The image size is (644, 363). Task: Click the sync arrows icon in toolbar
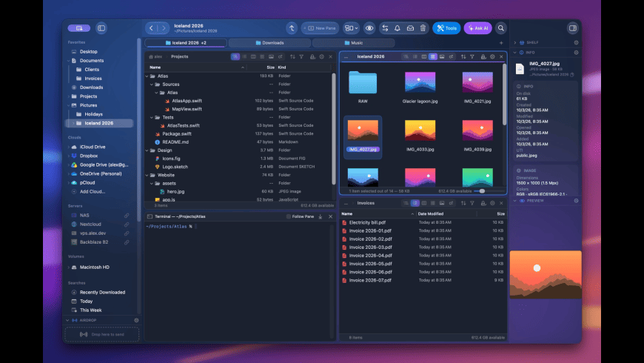point(385,28)
